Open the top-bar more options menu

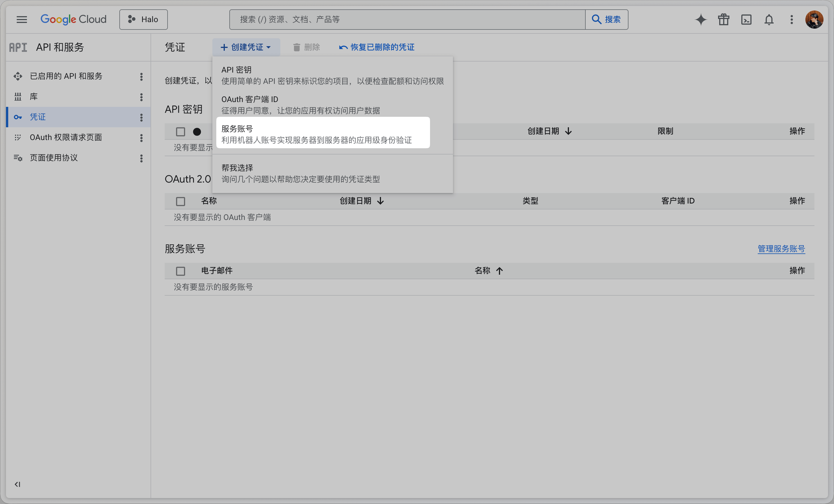pos(791,19)
